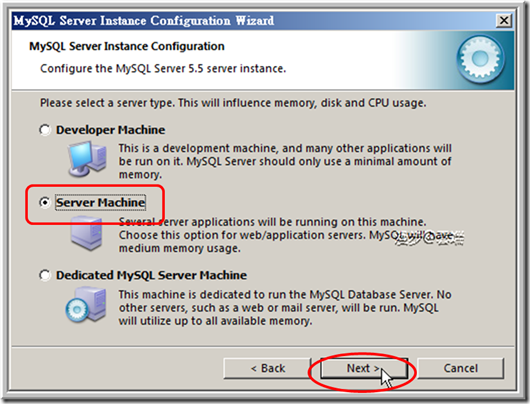This screenshot has height=404, width=530.
Task: Click the Developer Machine computer icon
Action: pos(87,159)
